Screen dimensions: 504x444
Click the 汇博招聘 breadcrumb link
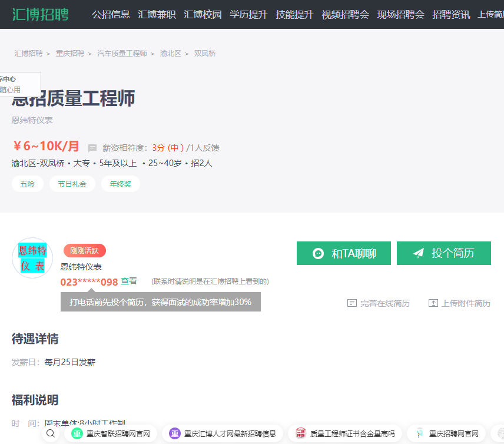tap(28, 54)
